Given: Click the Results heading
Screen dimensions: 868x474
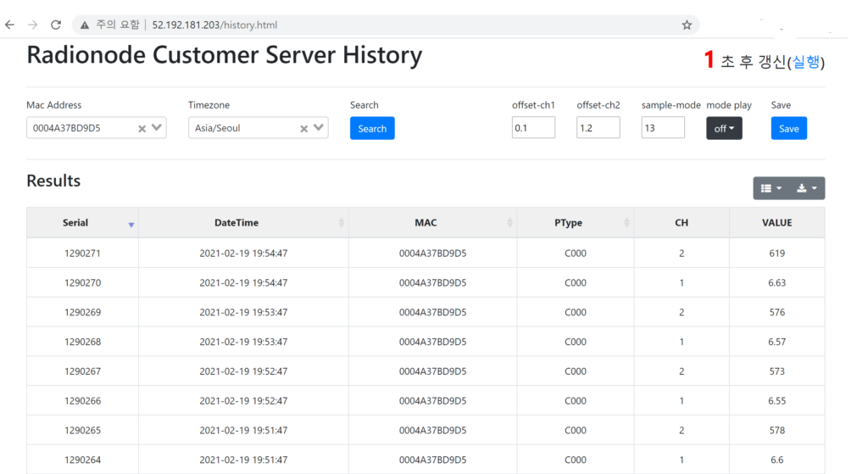Looking at the screenshot, I should 53,181.
